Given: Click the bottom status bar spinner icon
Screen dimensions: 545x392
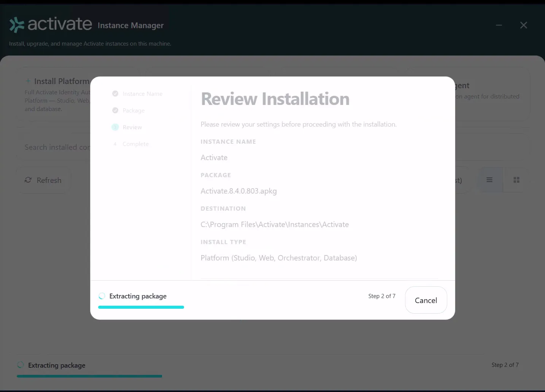Looking at the screenshot, I should click(x=21, y=365).
